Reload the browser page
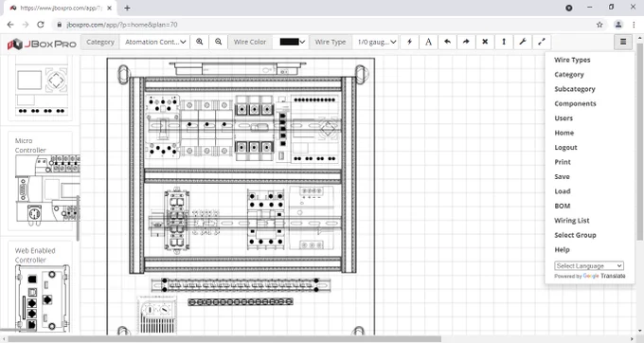Viewport: 644px width, 343px height. click(x=40, y=25)
